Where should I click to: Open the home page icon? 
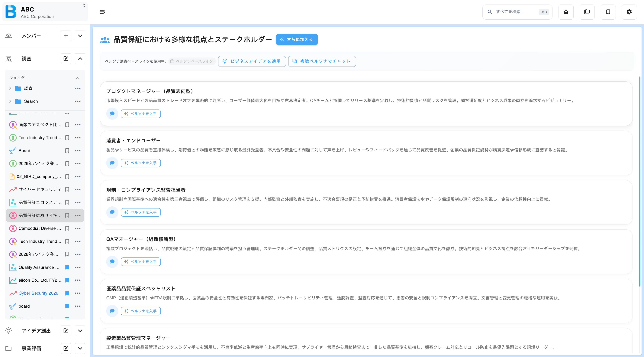pos(566,12)
